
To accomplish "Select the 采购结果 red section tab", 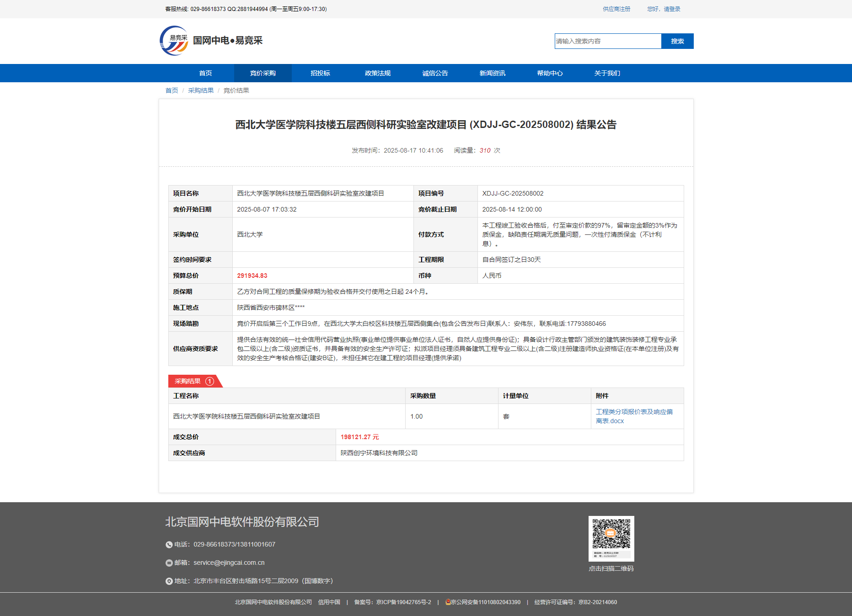I will click(x=188, y=381).
